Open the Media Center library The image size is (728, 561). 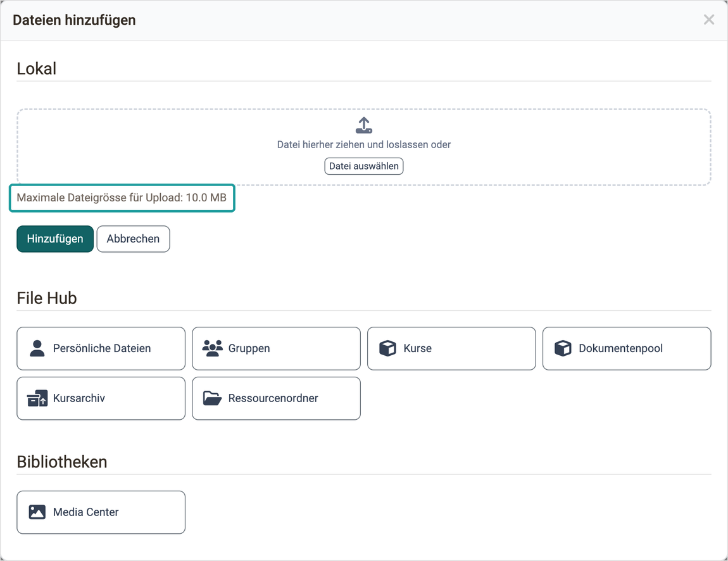tap(101, 513)
